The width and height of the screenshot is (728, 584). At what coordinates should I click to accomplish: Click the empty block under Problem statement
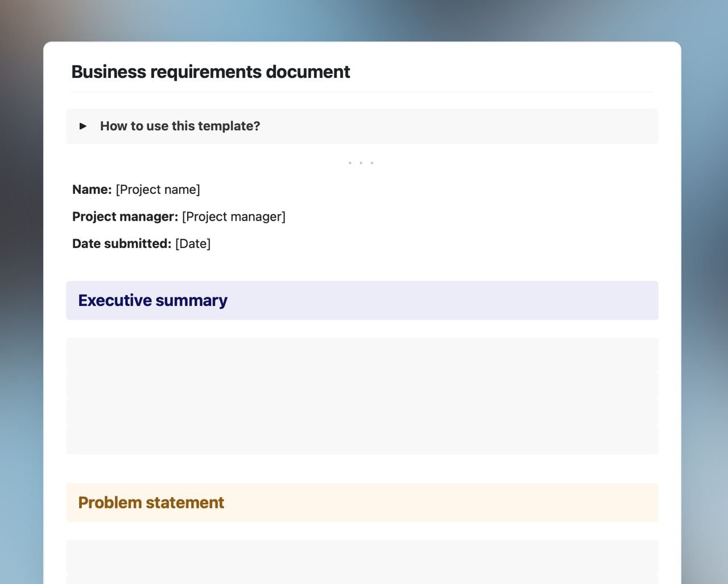362,563
